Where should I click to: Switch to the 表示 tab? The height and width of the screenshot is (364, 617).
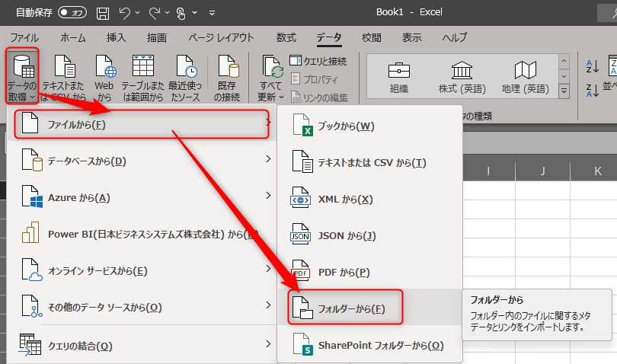(x=412, y=38)
